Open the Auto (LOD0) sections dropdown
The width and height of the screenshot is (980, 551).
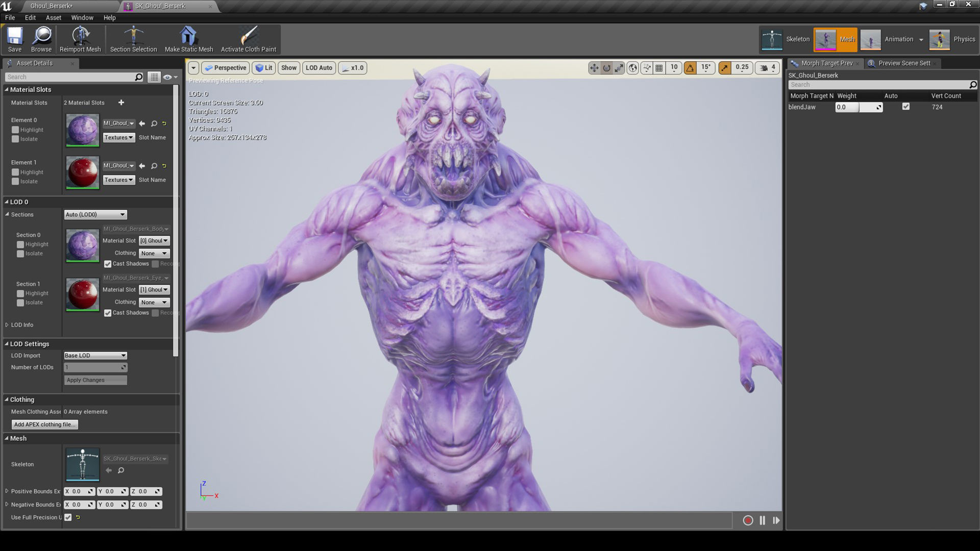coord(95,215)
